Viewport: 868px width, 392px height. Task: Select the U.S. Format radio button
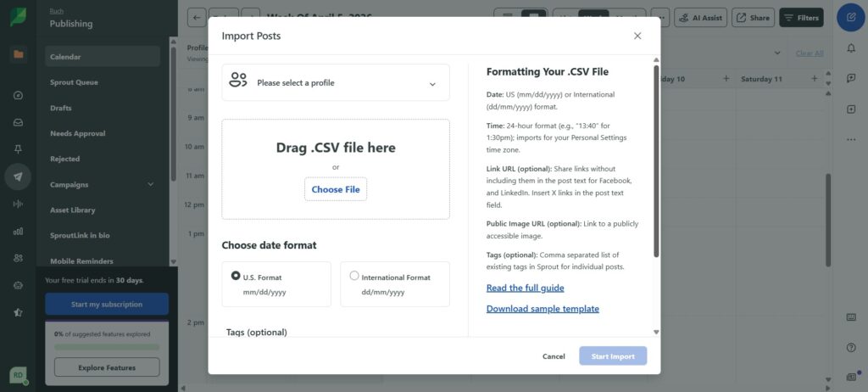236,276
